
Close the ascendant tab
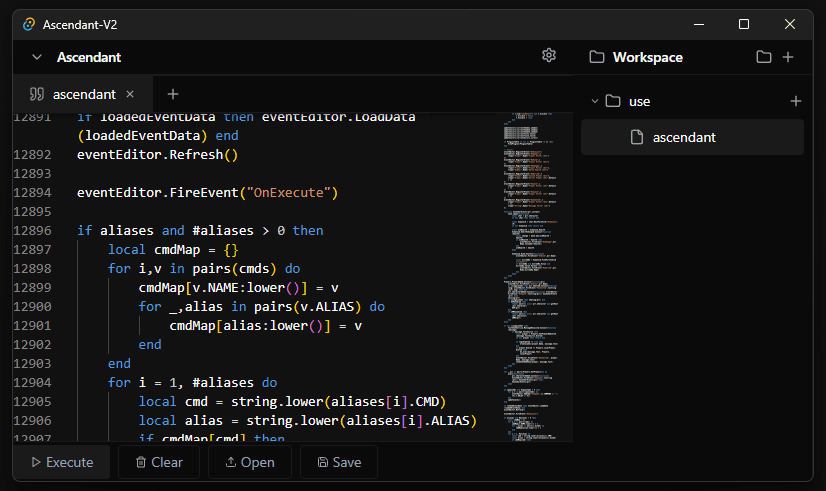[x=130, y=94]
